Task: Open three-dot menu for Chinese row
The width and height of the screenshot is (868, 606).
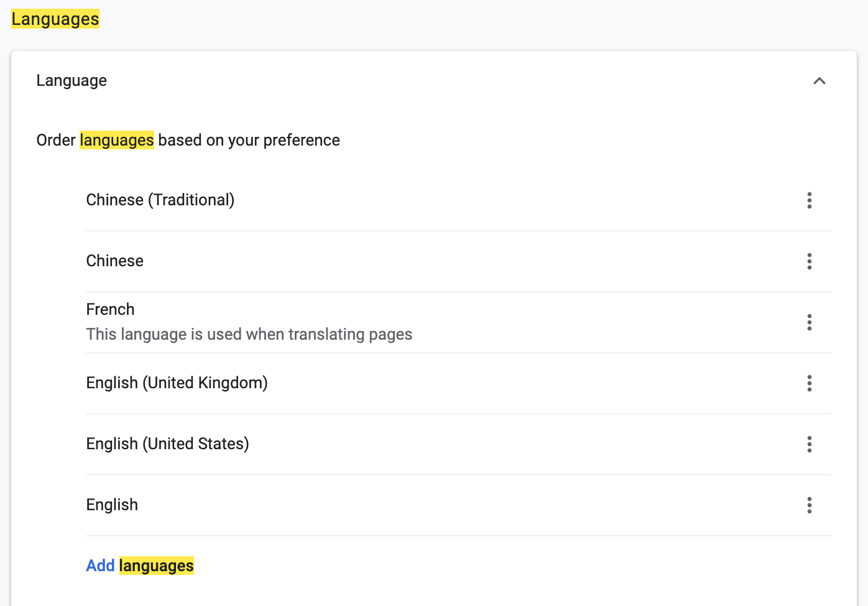Action: pos(809,261)
